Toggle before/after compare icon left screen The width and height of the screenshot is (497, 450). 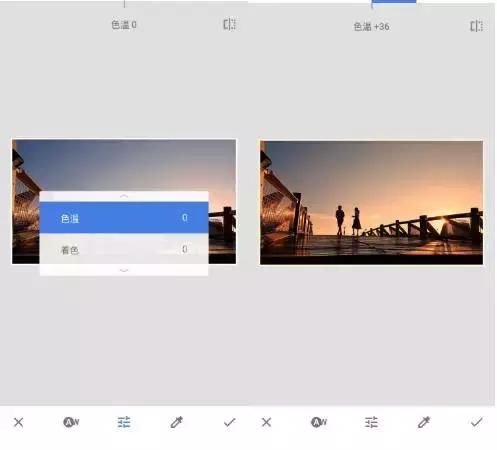[x=230, y=24]
